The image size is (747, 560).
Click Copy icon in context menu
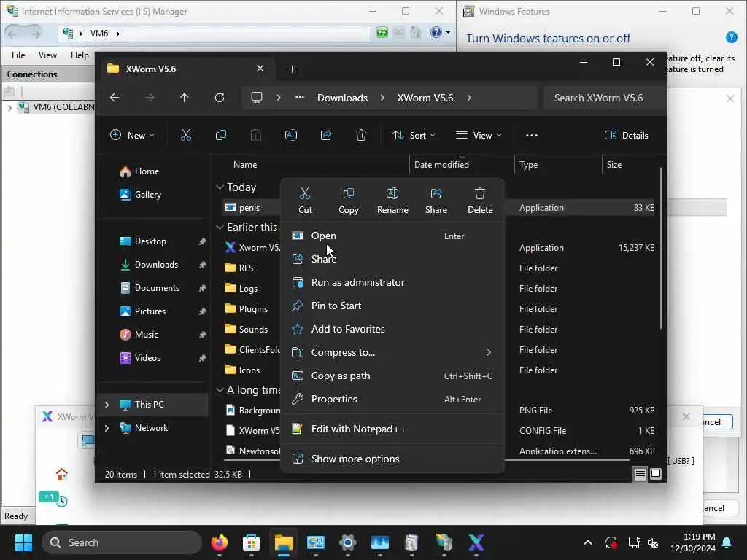tap(348, 201)
